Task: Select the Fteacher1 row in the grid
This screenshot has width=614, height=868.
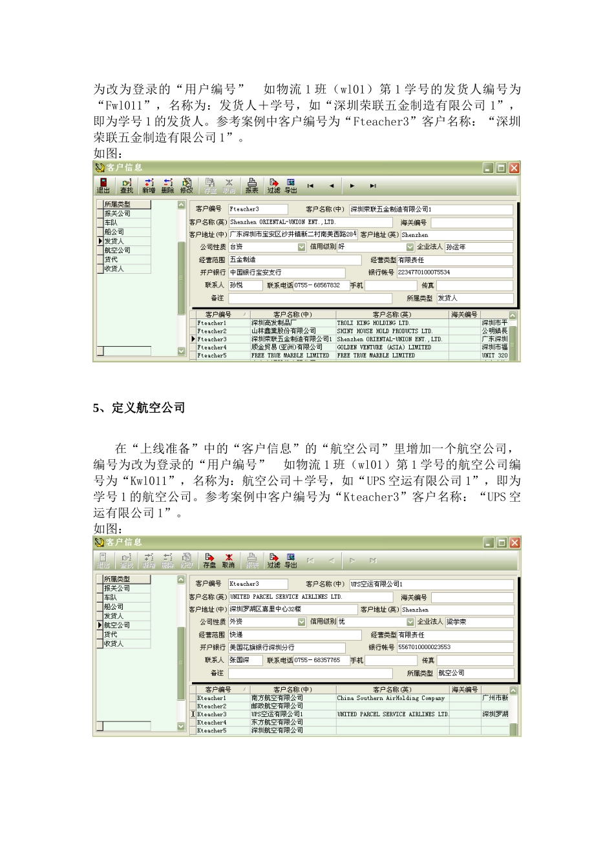Action: click(x=352, y=323)
